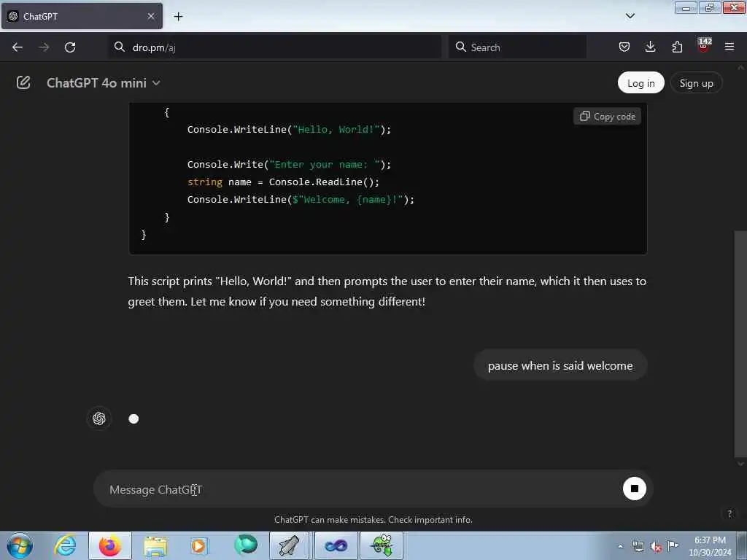Open the ChatGPT 4o mini model dropdown
Image resolution: width=747 pixels, height=560 pixels.
104,83
